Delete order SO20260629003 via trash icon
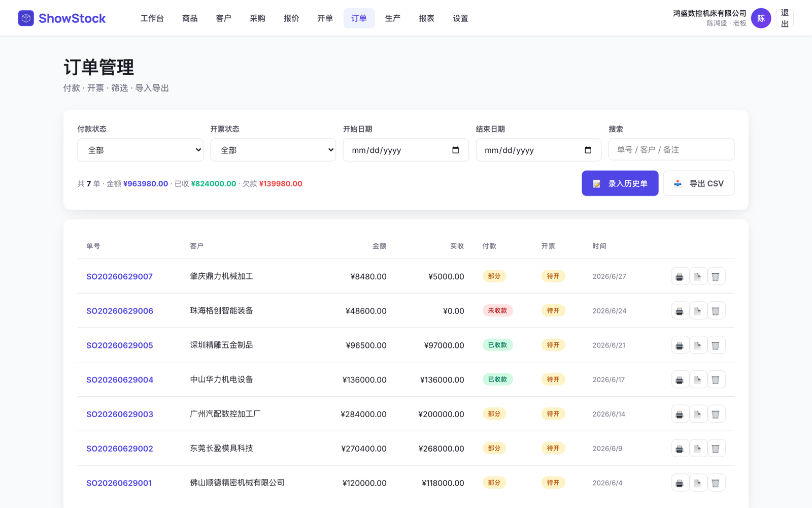Screen dimensions: 812x508 pyautogui.click(x=716, y=414)
